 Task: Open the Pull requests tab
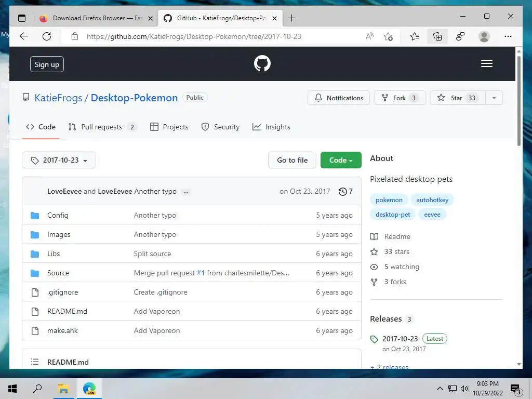[102, 127]
